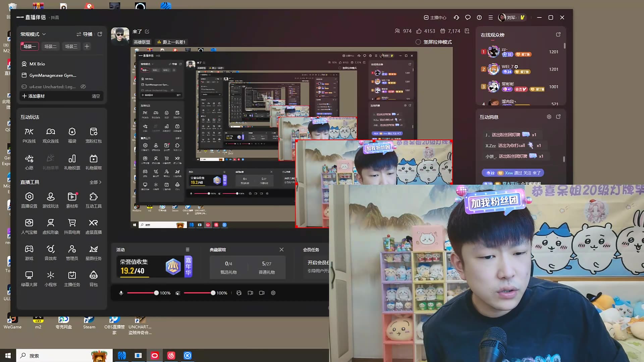The width and height of the screenshot is (644, 362).
Task: Open 互动消息 settings gear
Action: click(549, 117)
